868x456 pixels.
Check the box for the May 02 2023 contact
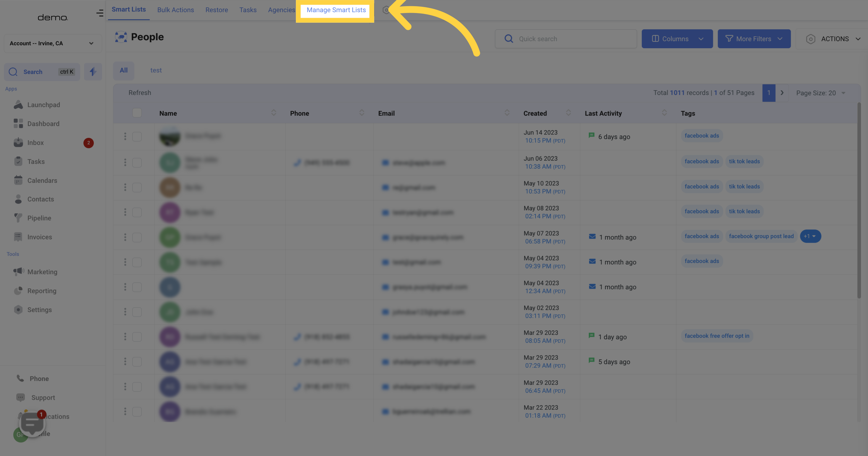coord(137,312)
